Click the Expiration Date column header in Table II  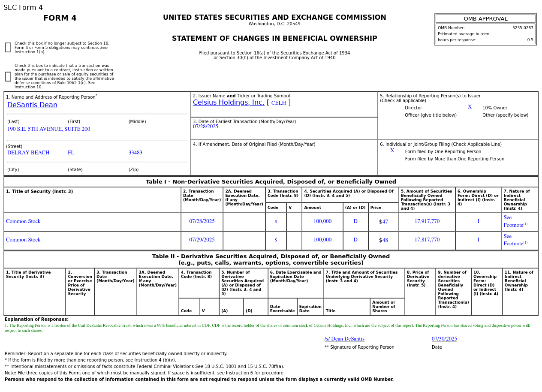point(310,309)
